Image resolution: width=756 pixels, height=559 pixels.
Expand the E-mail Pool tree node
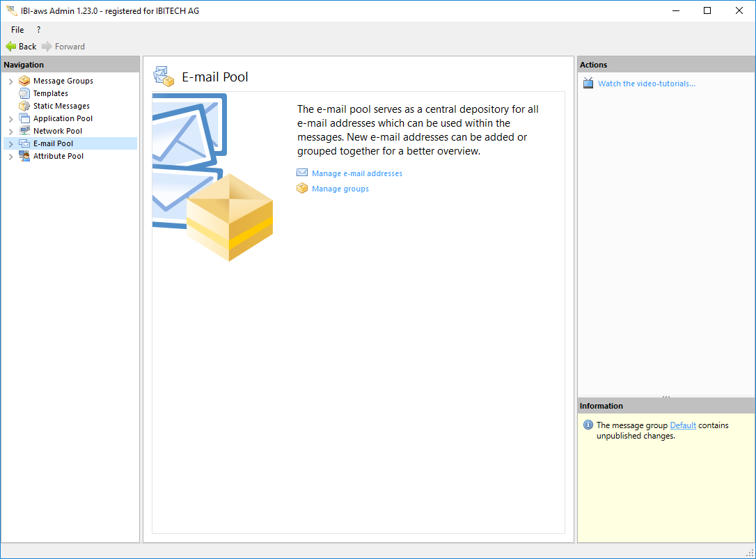10,144
